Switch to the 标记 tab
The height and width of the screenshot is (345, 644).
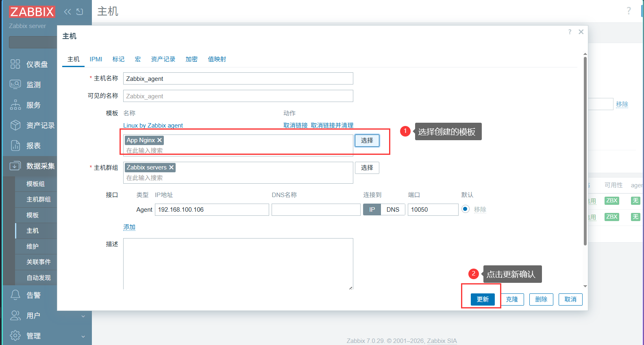118,59
